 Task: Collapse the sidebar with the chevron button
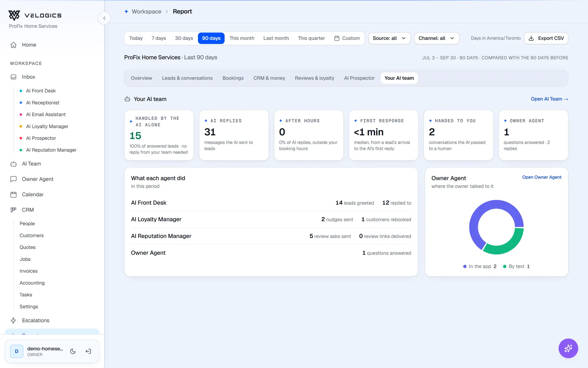click(104, 18)
